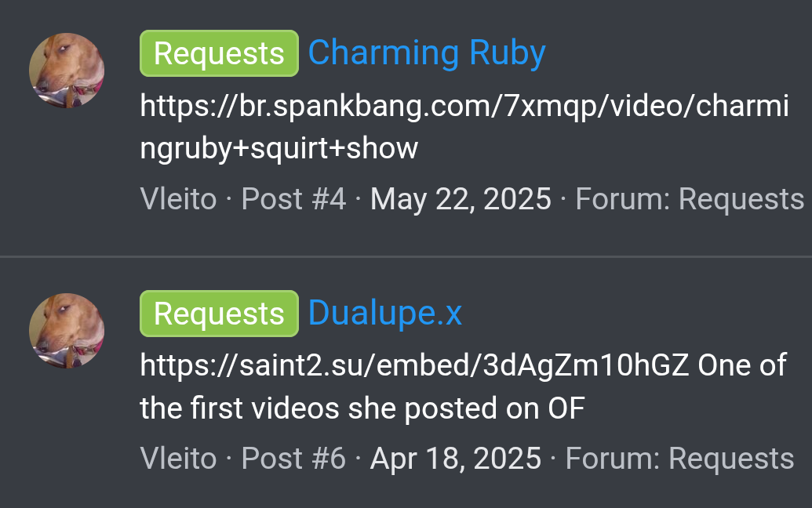812x508 pixels.
Task: Select the 'One of' snippet text
Action: coord(742,365)
